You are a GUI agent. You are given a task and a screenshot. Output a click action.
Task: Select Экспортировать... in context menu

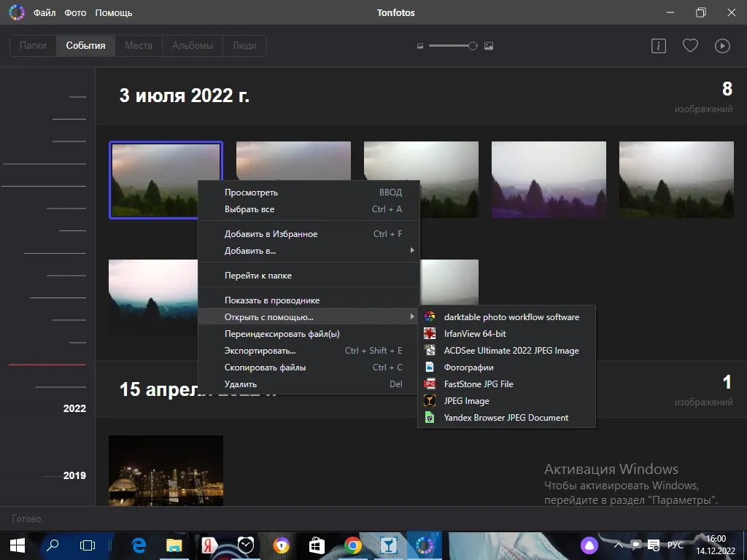[x=309, y=351]
